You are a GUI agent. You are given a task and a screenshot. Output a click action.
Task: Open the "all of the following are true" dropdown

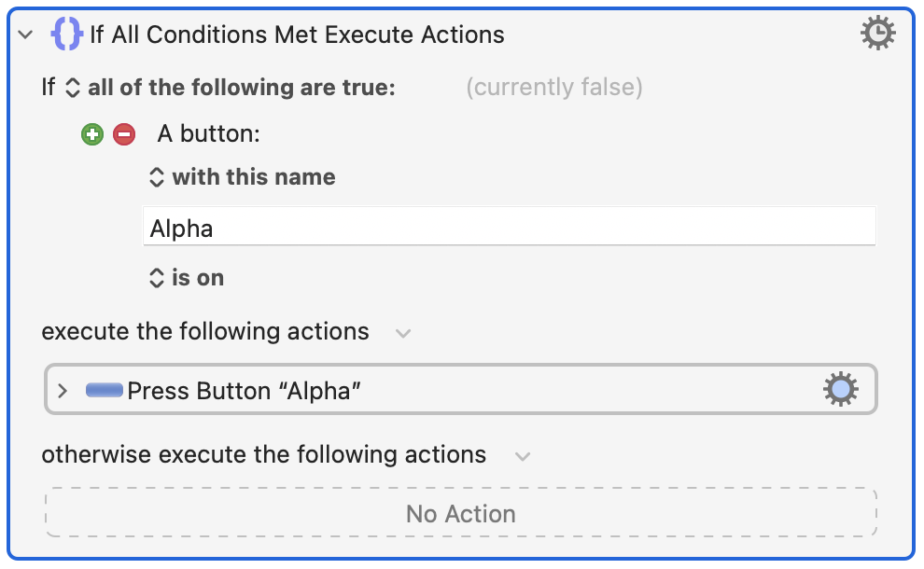click(x=231, y=88)
